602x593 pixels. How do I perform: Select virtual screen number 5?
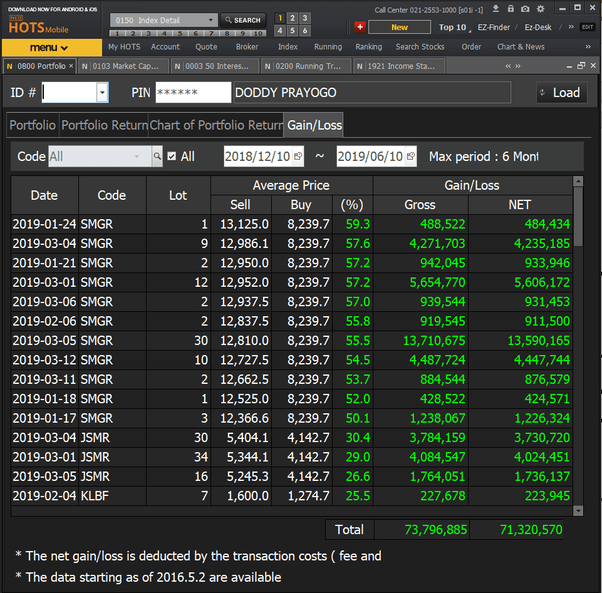[x=292, y=30]
